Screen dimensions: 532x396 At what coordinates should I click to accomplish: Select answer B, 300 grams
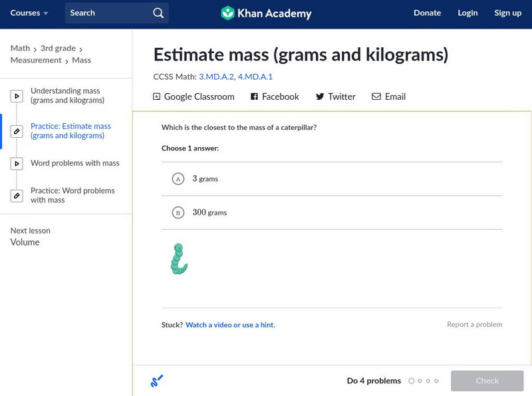(x=178, y=213)
